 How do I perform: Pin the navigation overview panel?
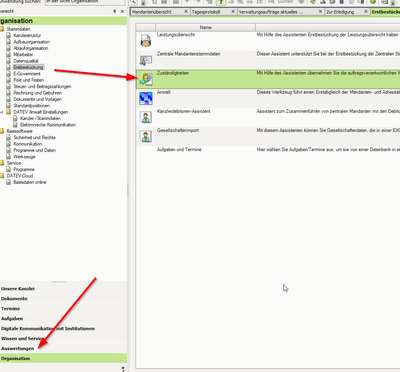coord(115,11)
